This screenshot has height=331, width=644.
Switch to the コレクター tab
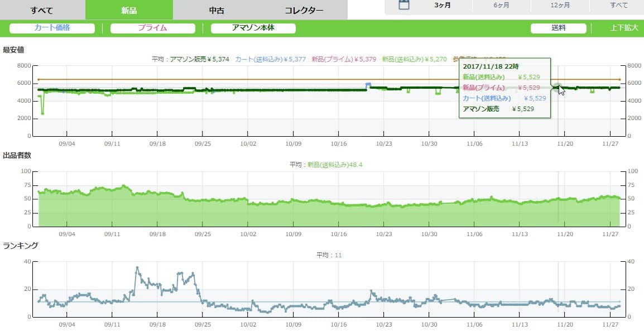[304, 10]
